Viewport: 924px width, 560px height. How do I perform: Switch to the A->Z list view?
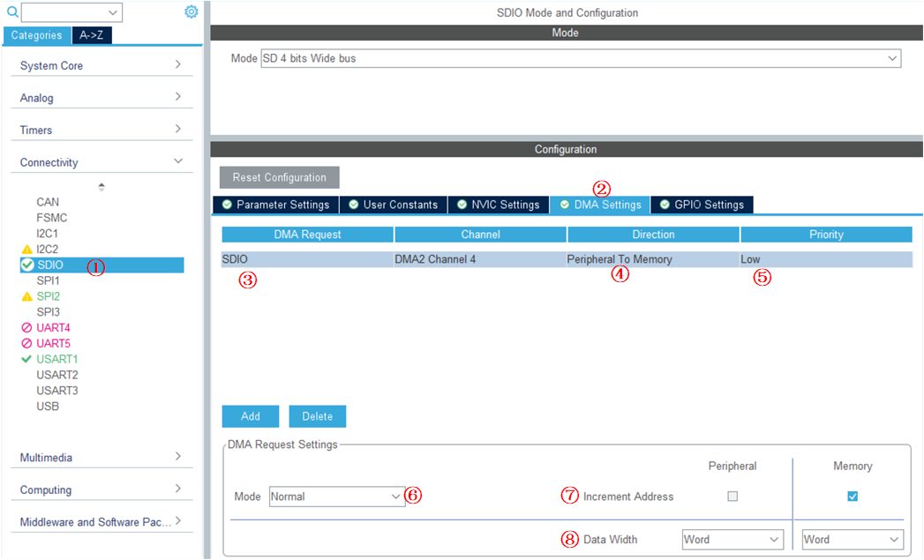click(x=91, y=35)
